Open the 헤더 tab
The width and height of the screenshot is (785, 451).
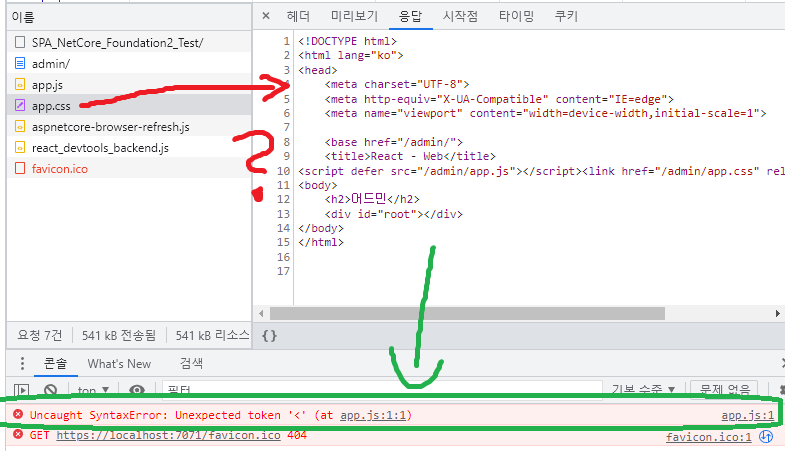298,16
